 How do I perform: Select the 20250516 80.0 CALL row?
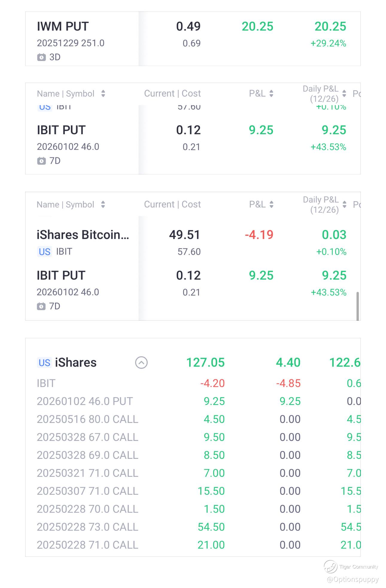(87, 419)
